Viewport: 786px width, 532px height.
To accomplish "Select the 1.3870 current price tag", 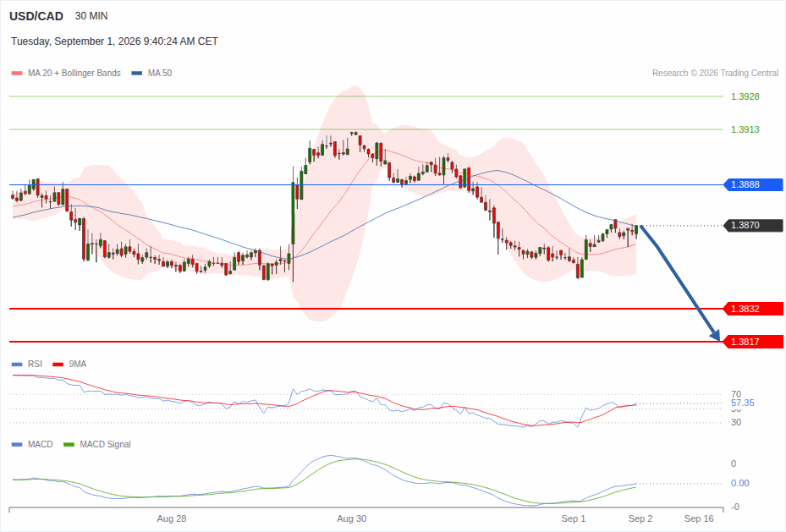I will tap(753, 226).
